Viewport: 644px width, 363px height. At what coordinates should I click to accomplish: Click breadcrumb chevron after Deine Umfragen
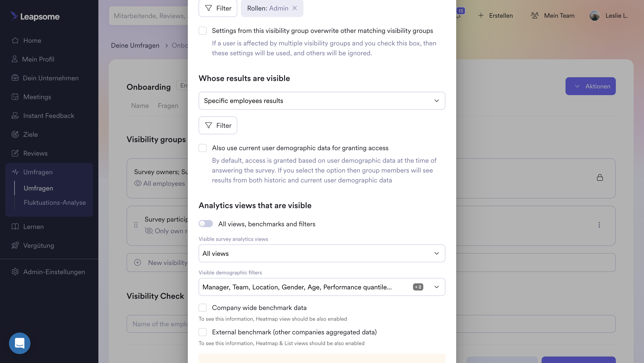pyautogui.click(x=166, y=45)
